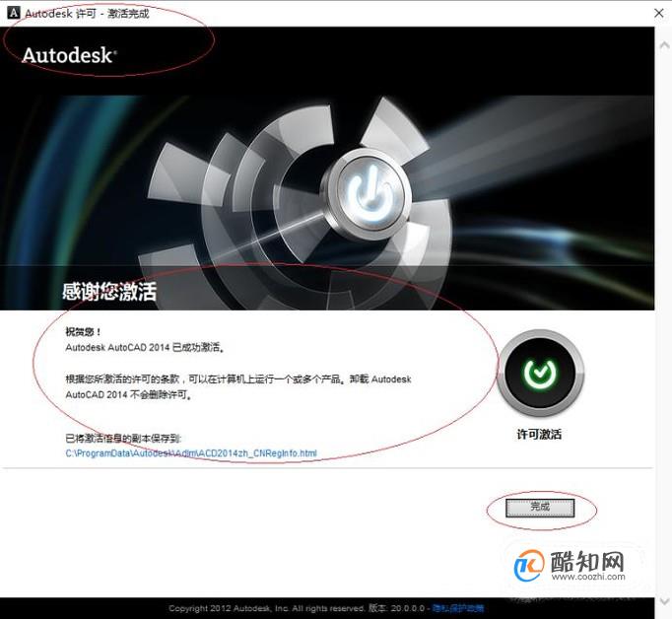Click the 'Autodesk AutoCAD 2014 已成功激活' text
The height and width of the screenshot is (619, 672).
point(145,347)
